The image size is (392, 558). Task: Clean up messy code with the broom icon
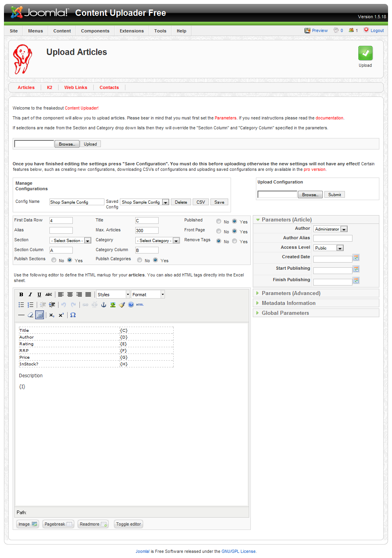coord(122,305)
